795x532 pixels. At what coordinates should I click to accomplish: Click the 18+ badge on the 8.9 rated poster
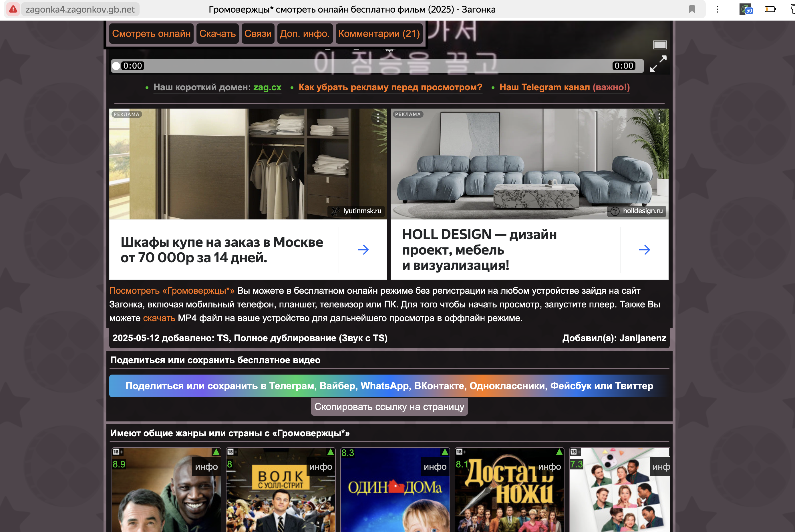[118, 452]
